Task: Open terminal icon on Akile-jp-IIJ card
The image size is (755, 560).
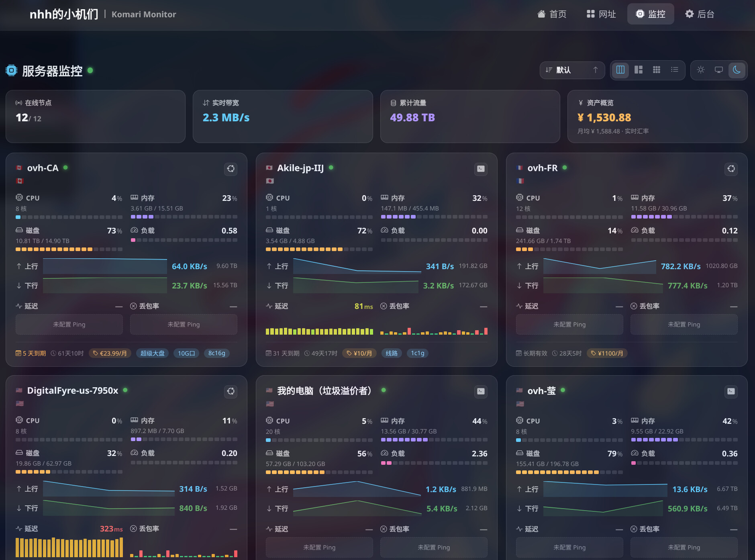Action: (x=481, y=169)
